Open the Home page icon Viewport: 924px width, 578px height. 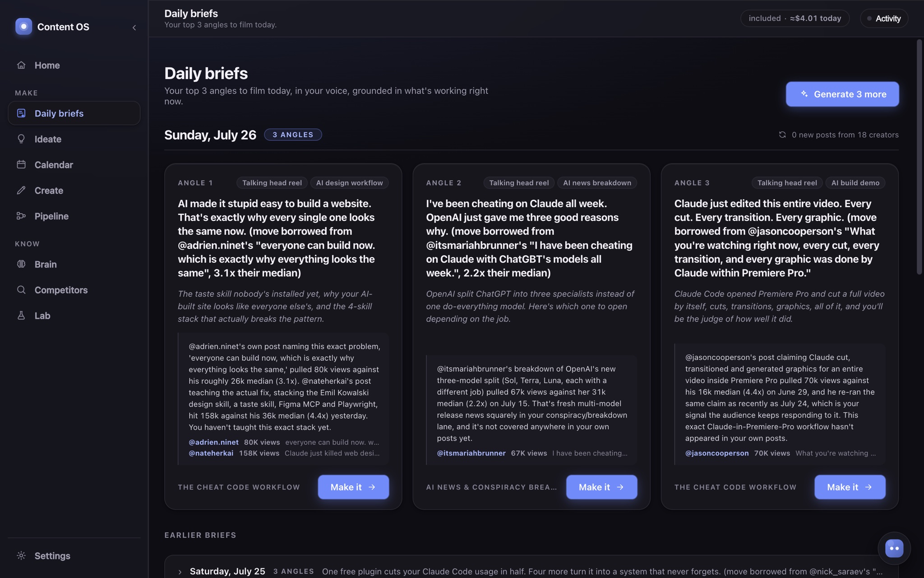21,65
